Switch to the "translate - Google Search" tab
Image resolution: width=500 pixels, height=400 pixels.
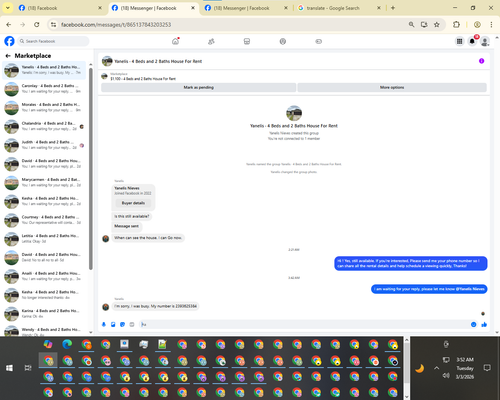click(x=339, y=8)
